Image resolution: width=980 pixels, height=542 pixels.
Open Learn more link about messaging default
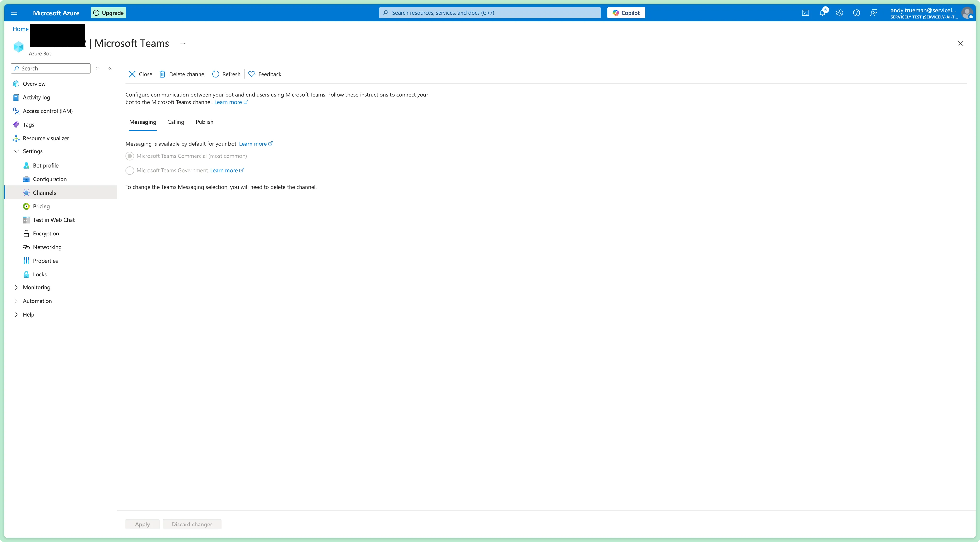click(256, 144)
